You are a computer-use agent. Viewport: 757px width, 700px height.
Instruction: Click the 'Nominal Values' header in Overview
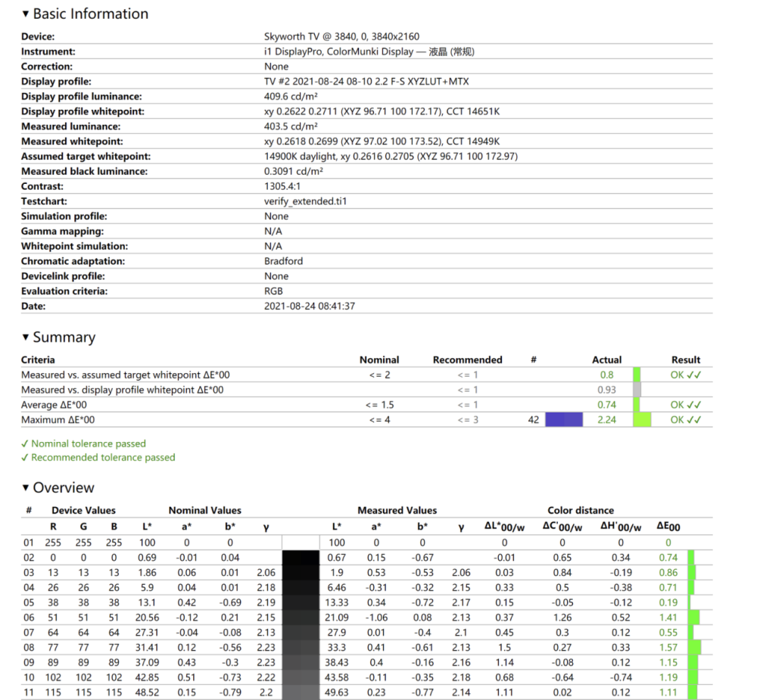(x=204, y=510)
